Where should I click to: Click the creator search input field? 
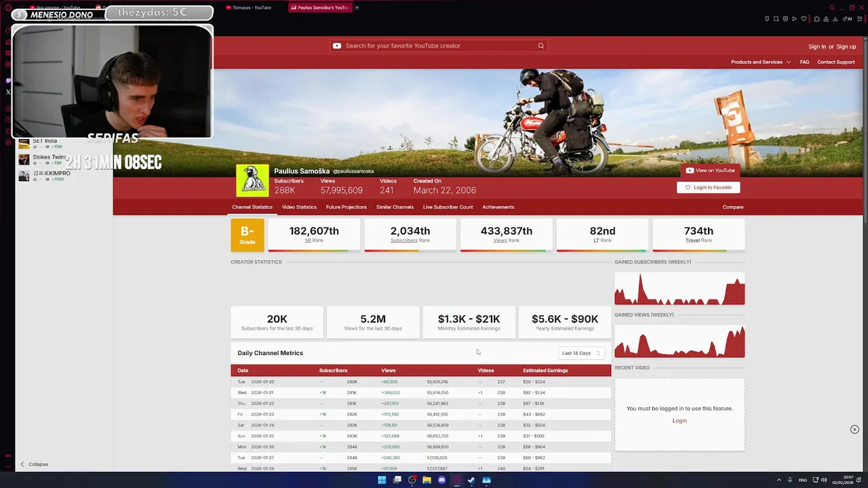(x=438, y=46)
